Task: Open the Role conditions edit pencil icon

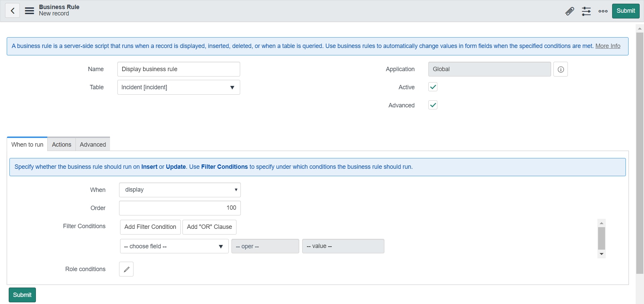Action: (x=126, y=269)
